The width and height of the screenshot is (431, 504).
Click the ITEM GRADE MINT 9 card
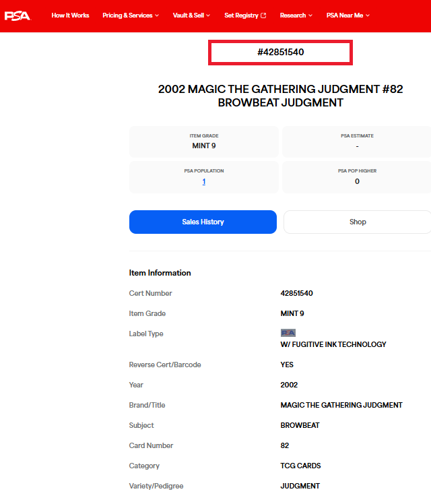point(204,141)
